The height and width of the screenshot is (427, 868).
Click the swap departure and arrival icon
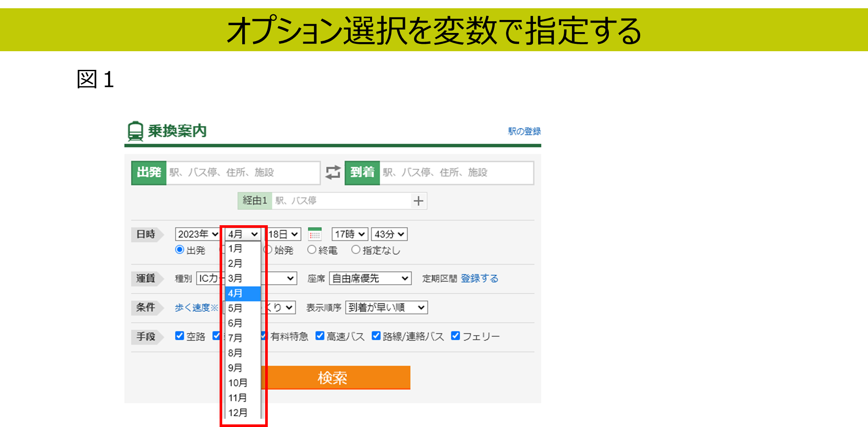(x=333, y=172)
